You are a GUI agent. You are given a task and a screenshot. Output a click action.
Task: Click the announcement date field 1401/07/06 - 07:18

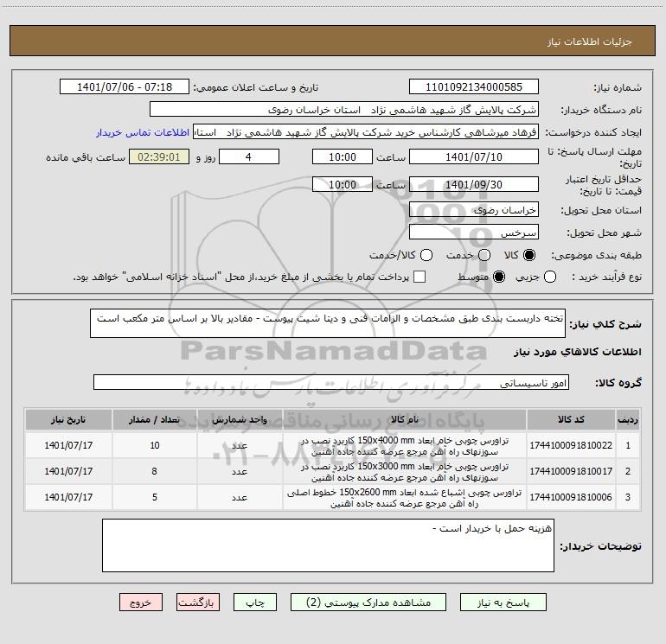coord(125,87)
